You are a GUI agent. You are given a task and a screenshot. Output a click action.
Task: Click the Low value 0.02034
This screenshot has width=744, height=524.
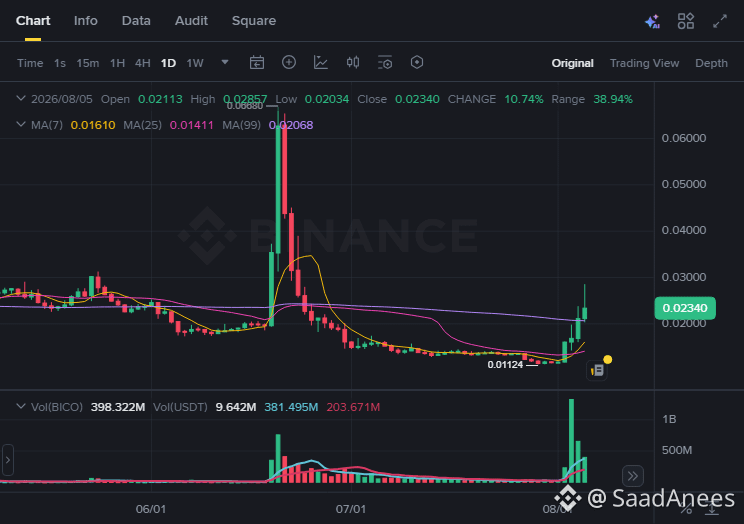[326, 99]
